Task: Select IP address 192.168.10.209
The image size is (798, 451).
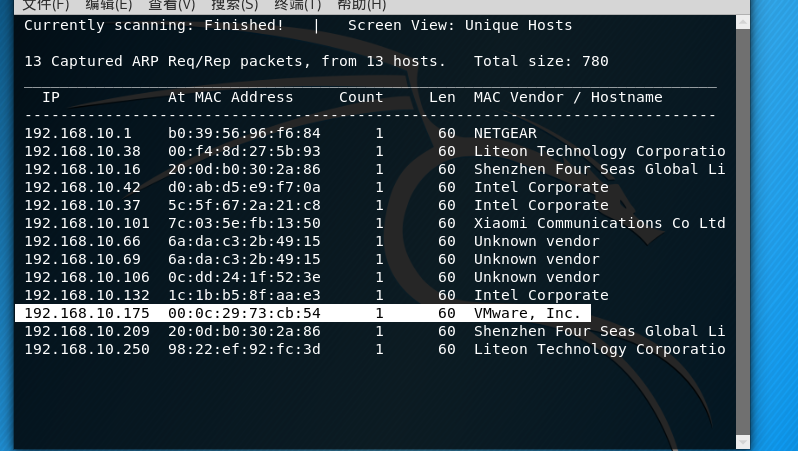Action: point(87,331)
